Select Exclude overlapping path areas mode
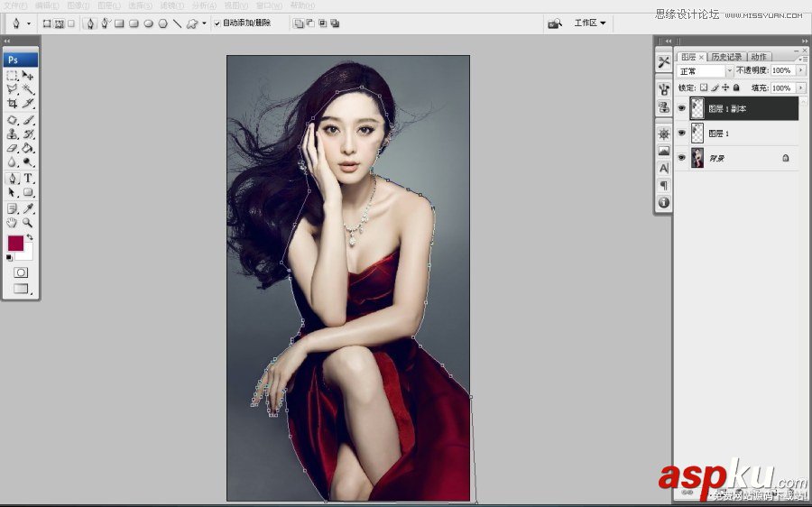This screenshot has width=812, height=507. pyautogui.click(x=335, y=23)
